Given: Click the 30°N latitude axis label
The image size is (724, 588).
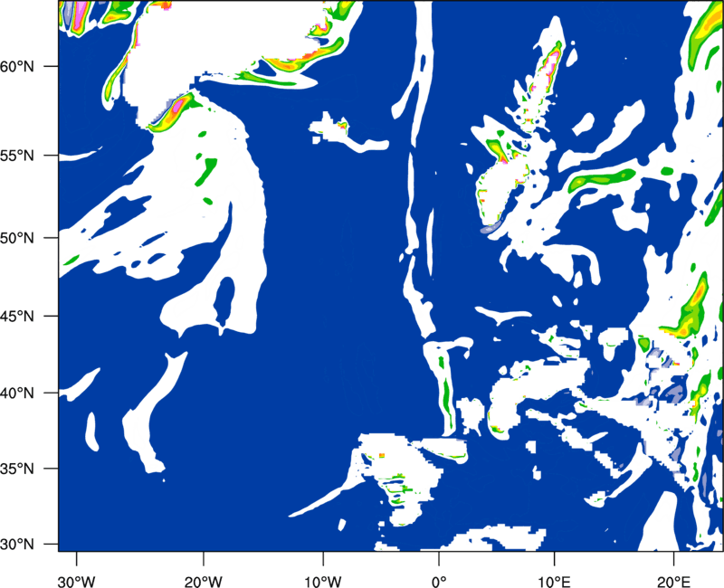Looking at the screenshot, I should pyautogui.click(x=17, y=545).
